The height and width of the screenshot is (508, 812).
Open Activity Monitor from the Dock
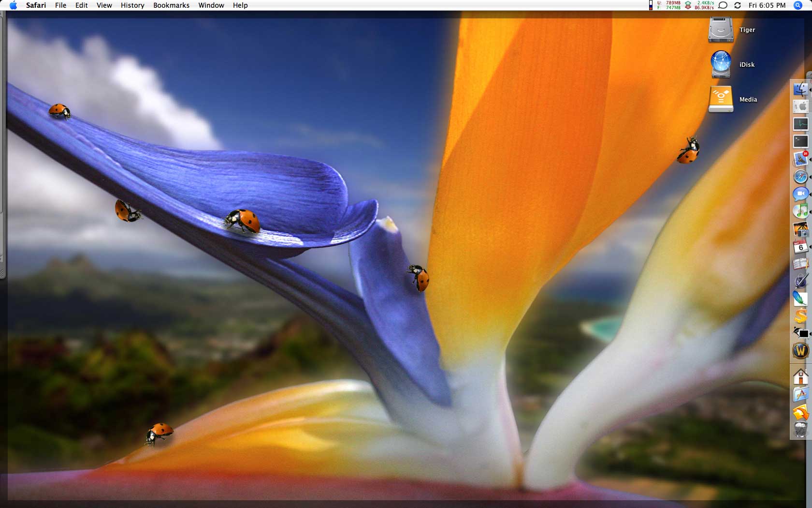click(801, 124)
